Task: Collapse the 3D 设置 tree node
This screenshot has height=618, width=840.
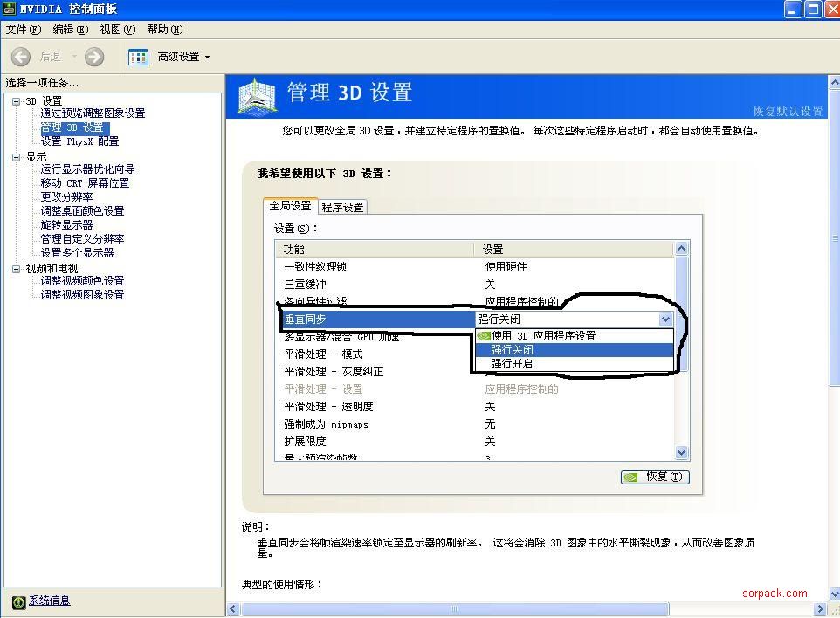Action: pos(16,101)
